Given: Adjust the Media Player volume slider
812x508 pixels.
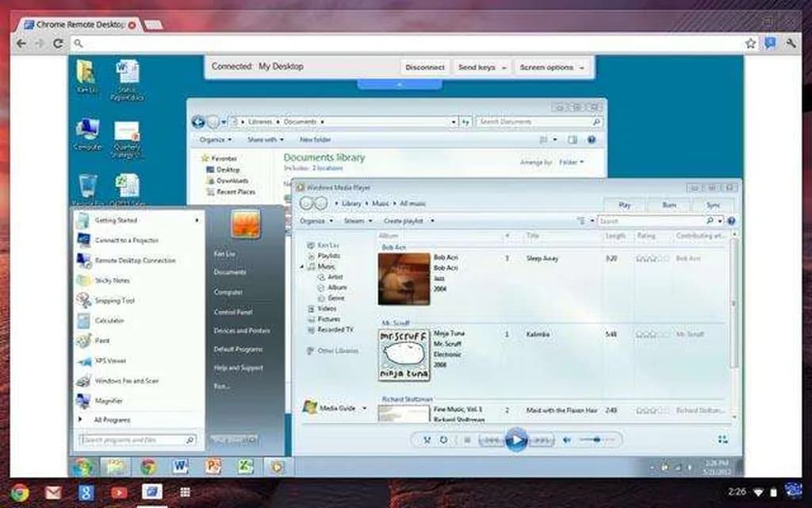Looking at the screenshot, I should 596,440.
